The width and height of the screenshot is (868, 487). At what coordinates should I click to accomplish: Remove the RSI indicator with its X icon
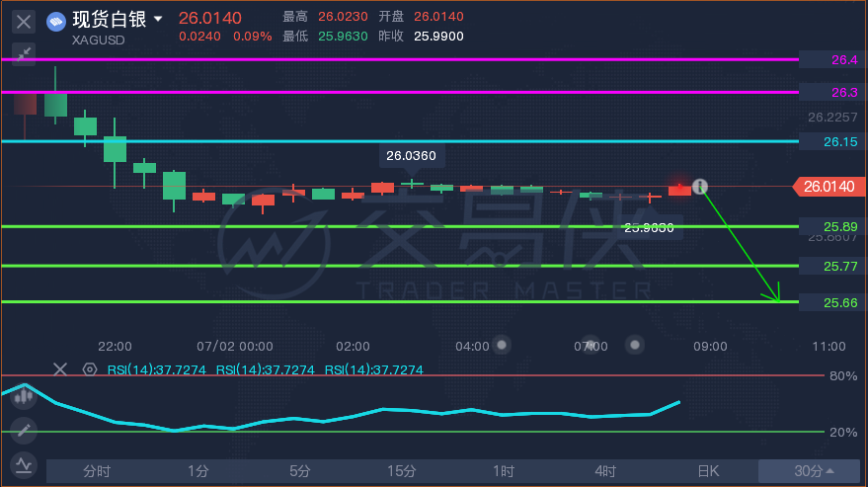[x=60, y=369]
